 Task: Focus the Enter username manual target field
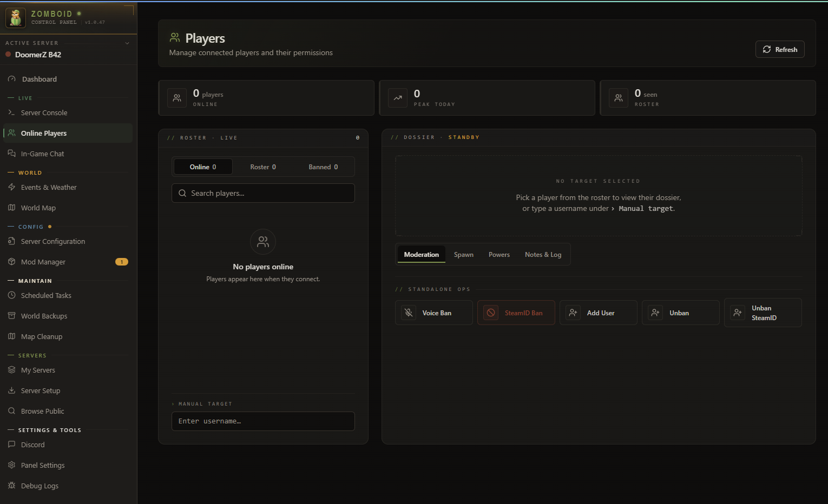[x=263, y=421]
